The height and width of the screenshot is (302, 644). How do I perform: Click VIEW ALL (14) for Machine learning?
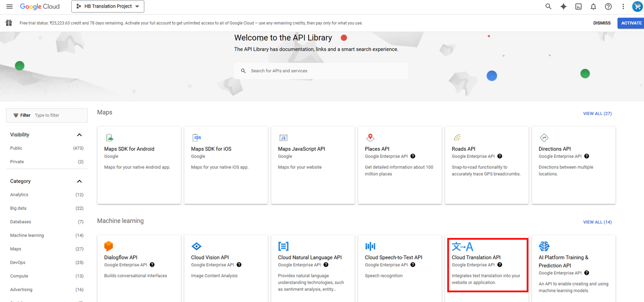(597, 222)
